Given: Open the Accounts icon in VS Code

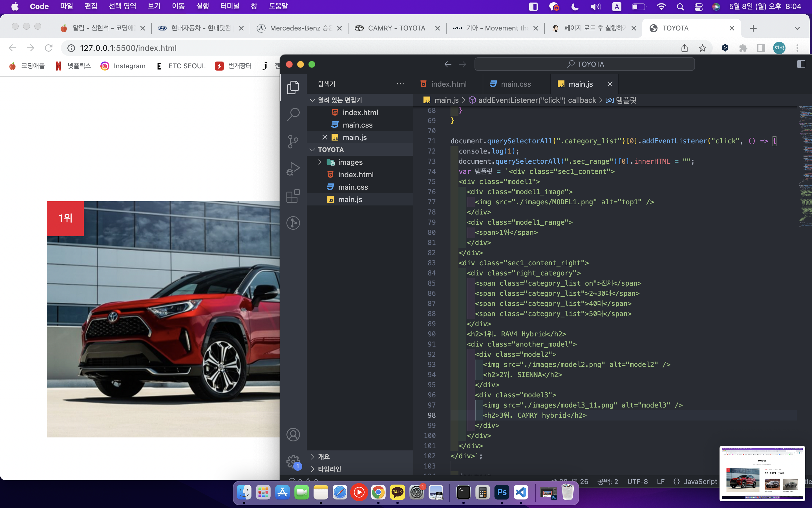Looking at the screenshot, I should pos(293,434).
